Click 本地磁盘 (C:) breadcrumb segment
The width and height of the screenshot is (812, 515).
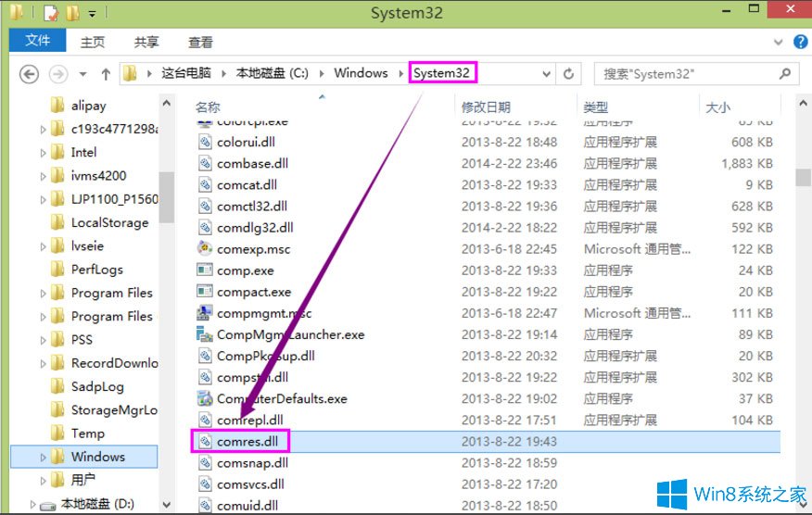[x=272, y=73]
